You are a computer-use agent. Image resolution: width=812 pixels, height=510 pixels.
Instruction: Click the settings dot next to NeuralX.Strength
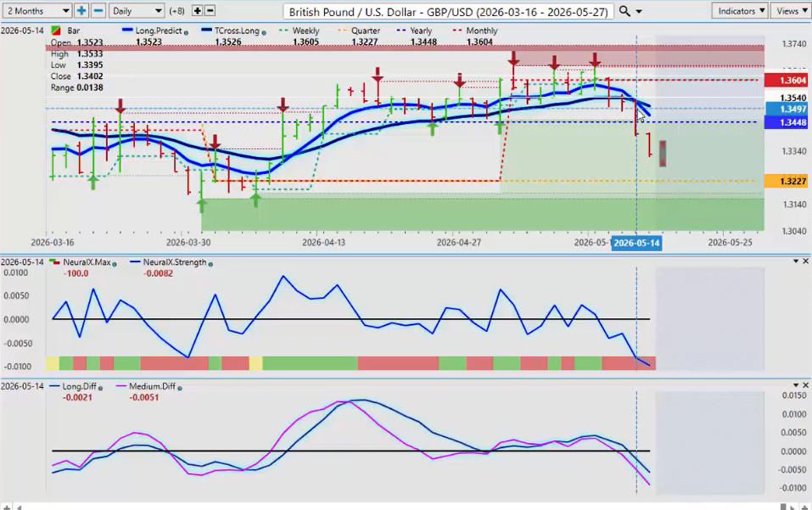click(x=210, y=264)
